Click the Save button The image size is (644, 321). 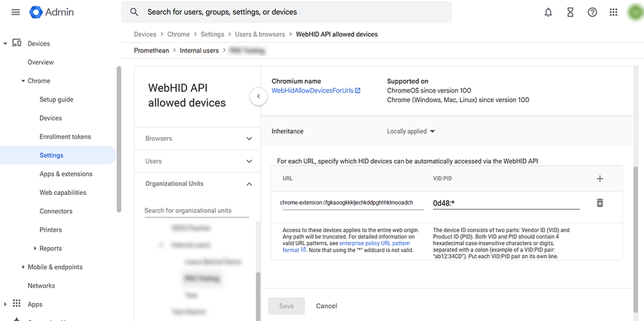click(286, 306)
